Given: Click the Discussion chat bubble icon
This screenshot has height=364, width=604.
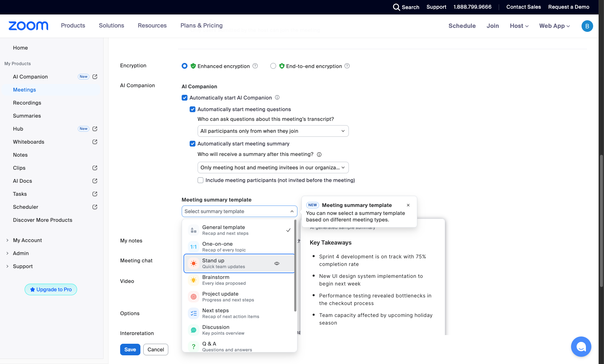Looking at the screenshot, I should pyautogui.click(x=194, y=330).
